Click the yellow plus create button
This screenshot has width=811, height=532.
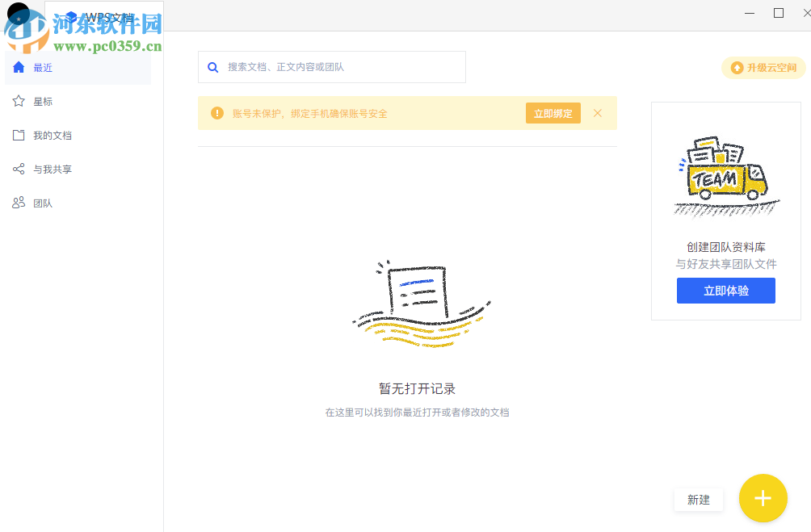(x=763, y=498)
